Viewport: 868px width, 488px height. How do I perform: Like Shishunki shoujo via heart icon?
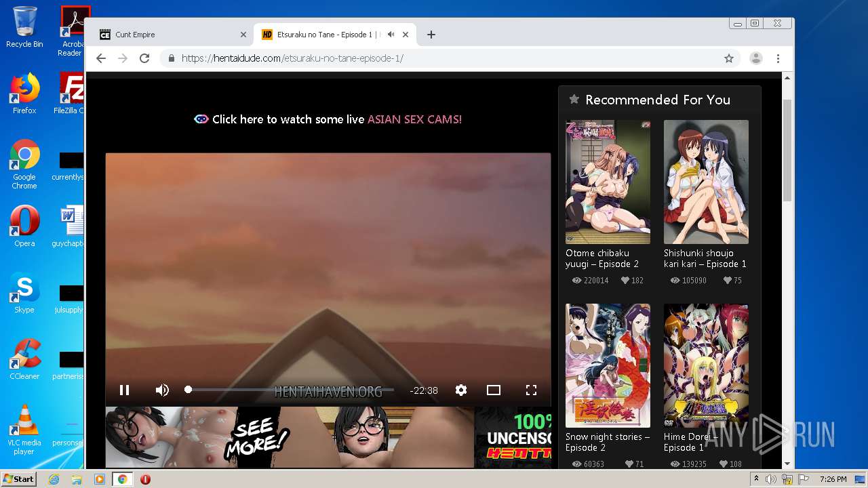(727, 280)
